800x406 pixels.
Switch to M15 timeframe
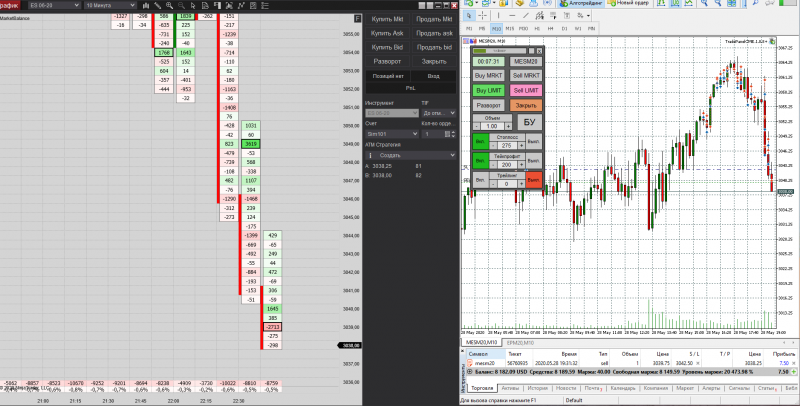pos(509,29)
